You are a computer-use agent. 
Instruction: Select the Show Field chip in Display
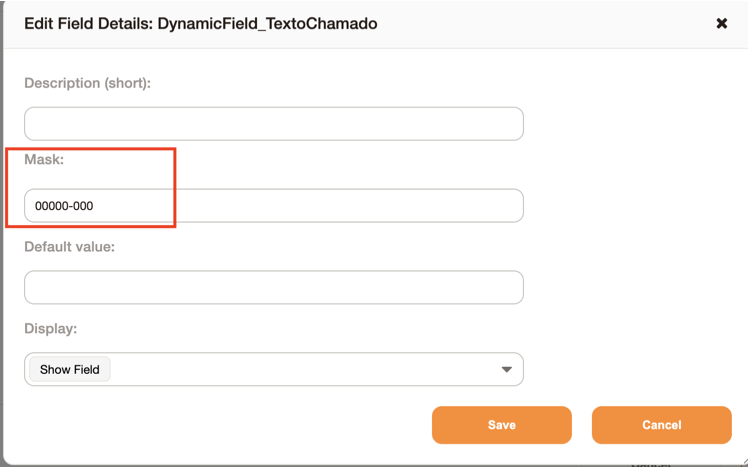tap(70, 369)
